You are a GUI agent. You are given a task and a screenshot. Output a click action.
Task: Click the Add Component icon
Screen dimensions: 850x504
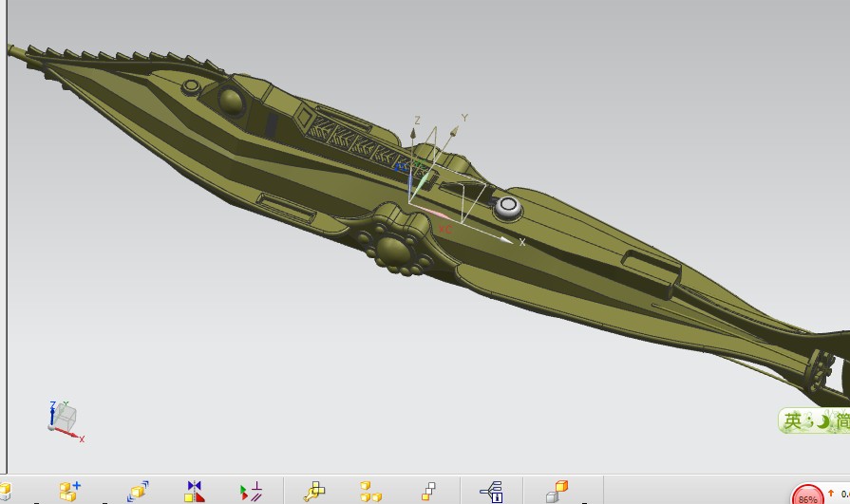(x=70, y=491)
